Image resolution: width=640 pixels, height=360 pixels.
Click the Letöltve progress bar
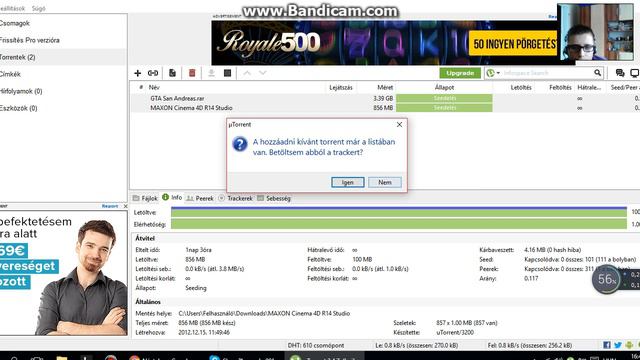(x=399, y=212)
